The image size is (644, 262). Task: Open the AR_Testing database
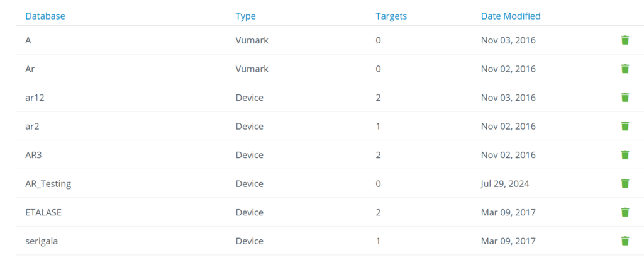click(x=48, y=184)
